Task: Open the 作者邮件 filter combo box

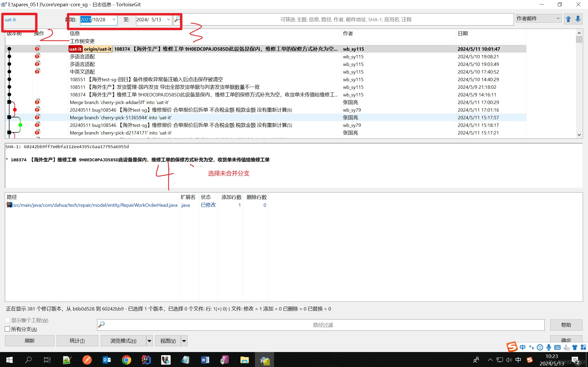Action: [x=538, y=18]
